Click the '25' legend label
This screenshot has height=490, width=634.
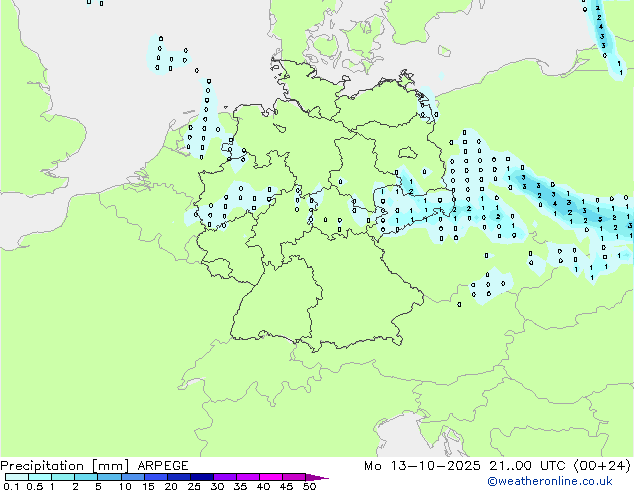click(194, 486)
